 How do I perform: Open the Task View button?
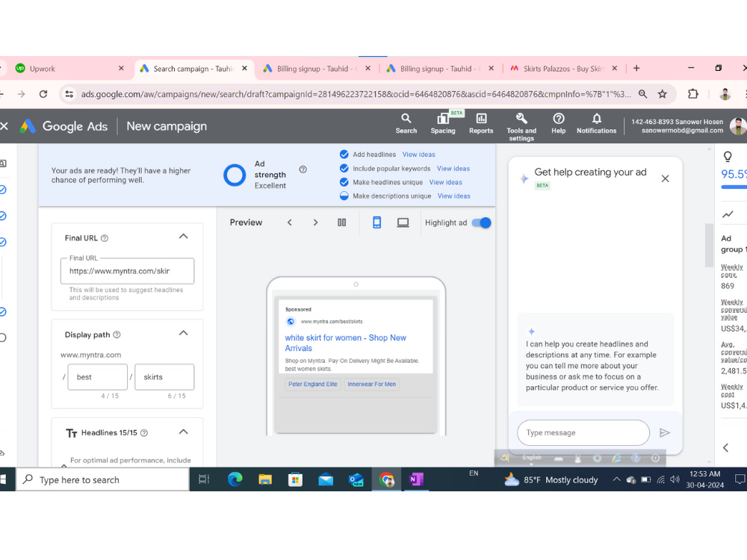(204, 479)
